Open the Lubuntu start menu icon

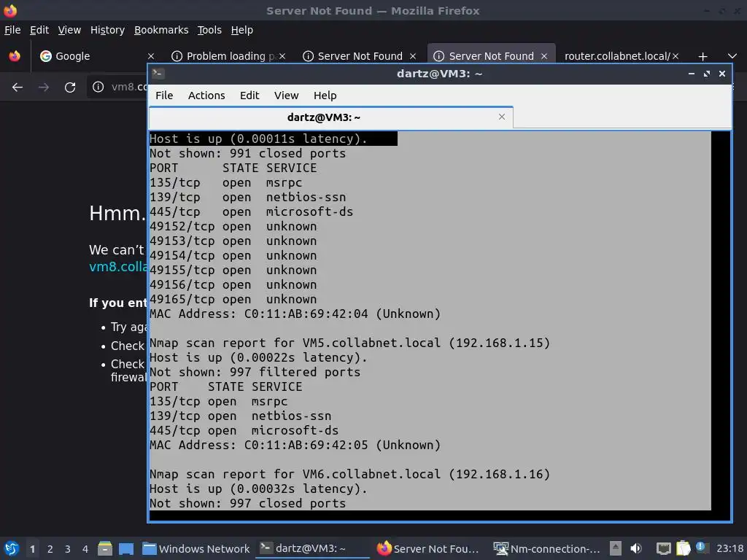tap(12, 548)
